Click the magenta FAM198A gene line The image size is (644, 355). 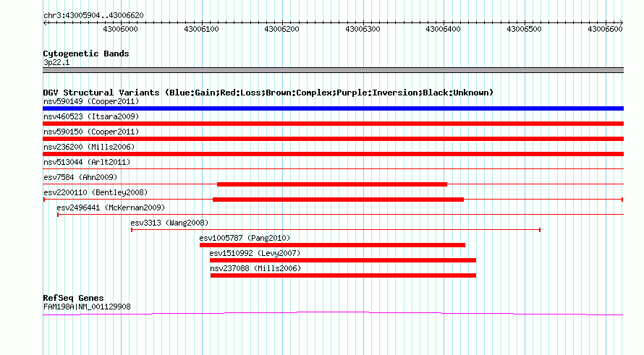point(333,314)
